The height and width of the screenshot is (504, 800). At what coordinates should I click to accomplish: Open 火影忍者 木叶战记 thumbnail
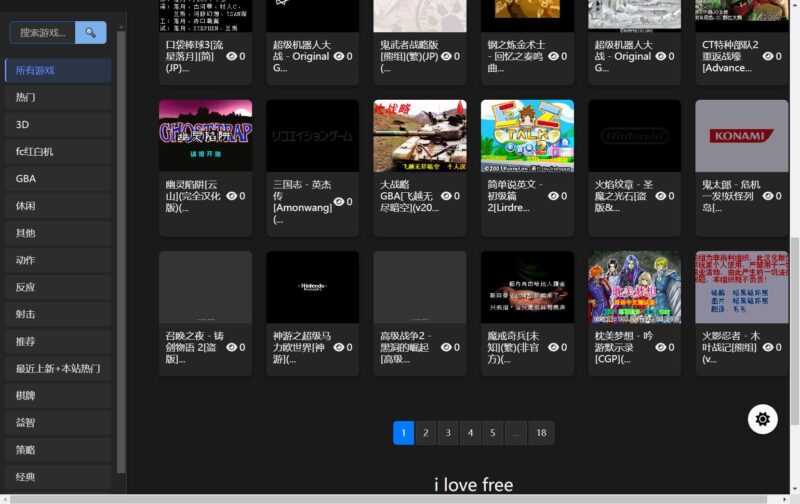[742, 287]
